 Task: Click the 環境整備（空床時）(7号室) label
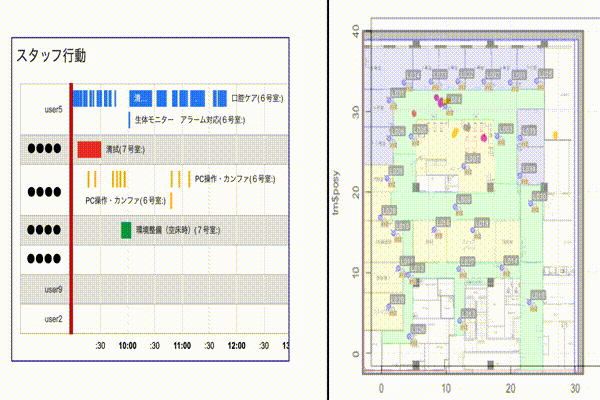tap(178, 230)
